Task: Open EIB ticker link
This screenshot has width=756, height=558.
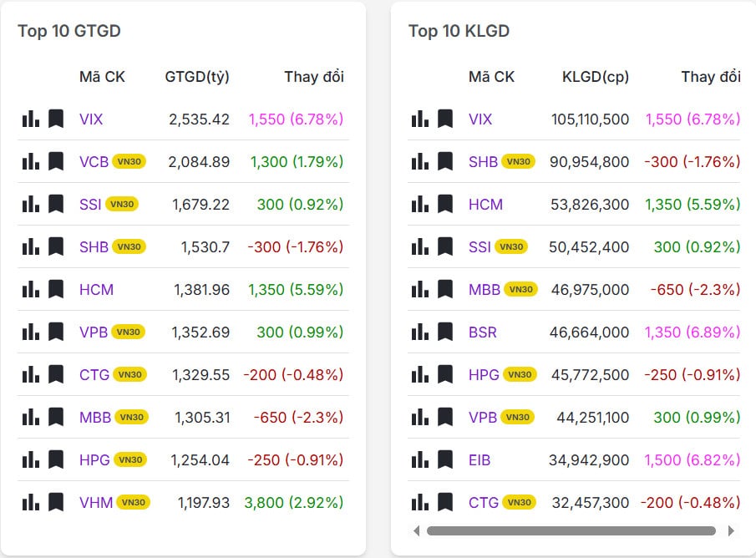Action: pyautogui.click(x=479, y=460)
